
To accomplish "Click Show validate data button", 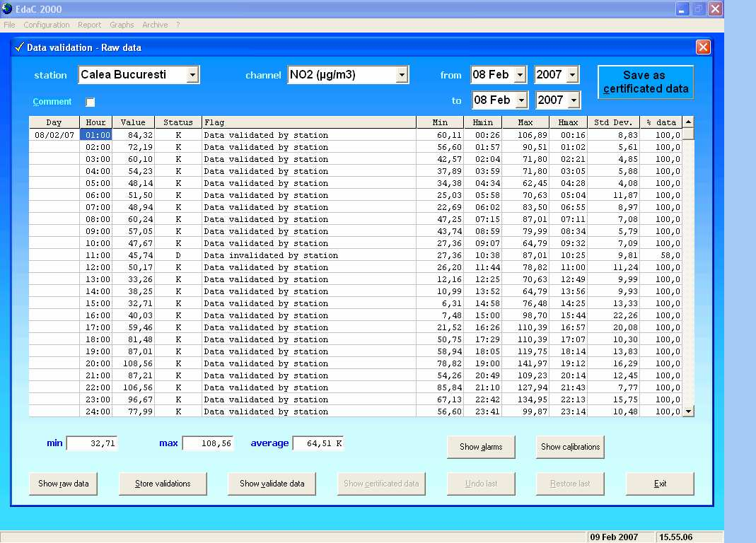I will 272,483.
